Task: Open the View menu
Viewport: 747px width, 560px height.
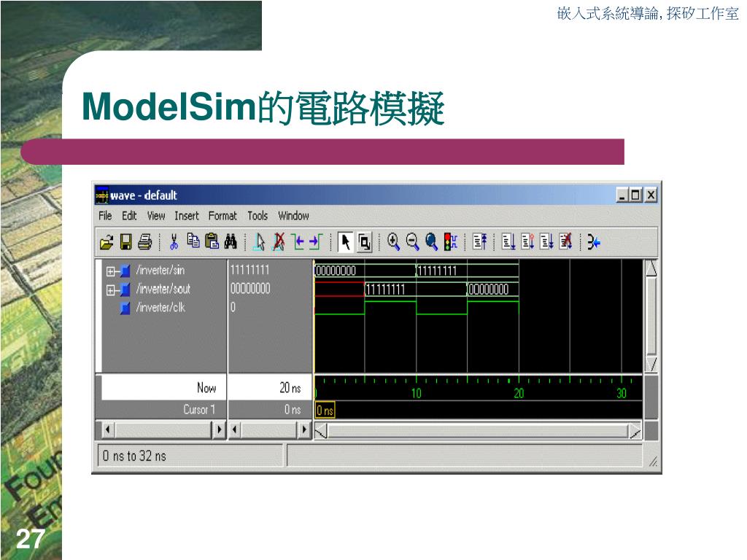Action: (156, 216)
